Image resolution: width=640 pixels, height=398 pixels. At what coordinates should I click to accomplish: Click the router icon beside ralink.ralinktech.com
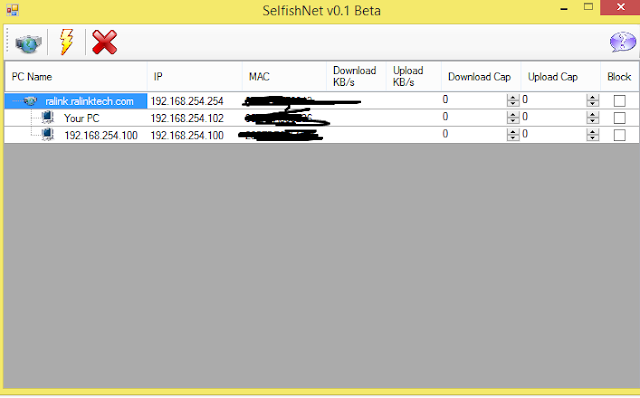point(31,101)
